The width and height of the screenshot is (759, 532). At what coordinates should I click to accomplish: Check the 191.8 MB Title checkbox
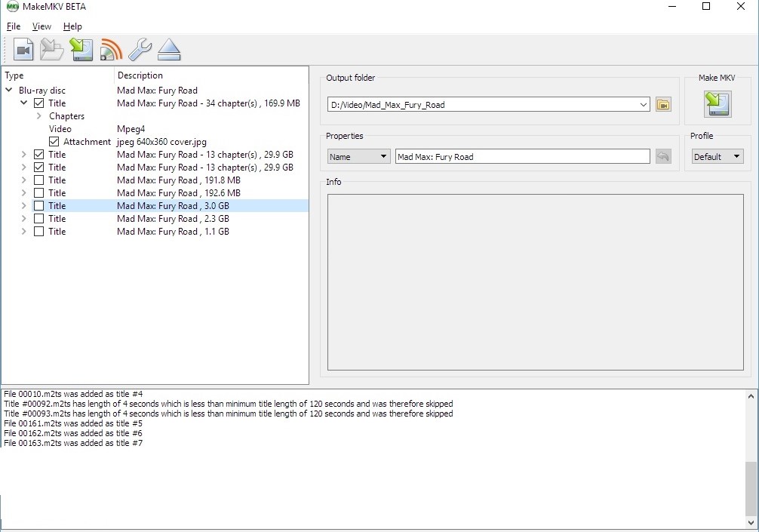pyautogui.click(x=38, y=180)
